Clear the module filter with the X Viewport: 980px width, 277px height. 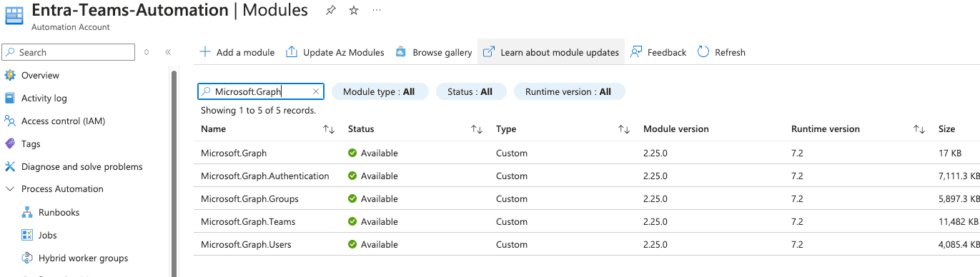(x=316, y=91)
